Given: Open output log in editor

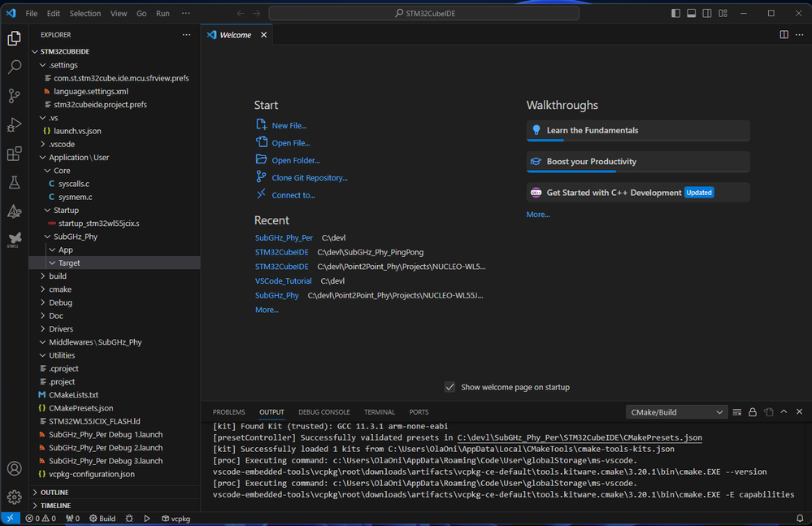Looking at the screenshot, I should [x=768, y=412].
